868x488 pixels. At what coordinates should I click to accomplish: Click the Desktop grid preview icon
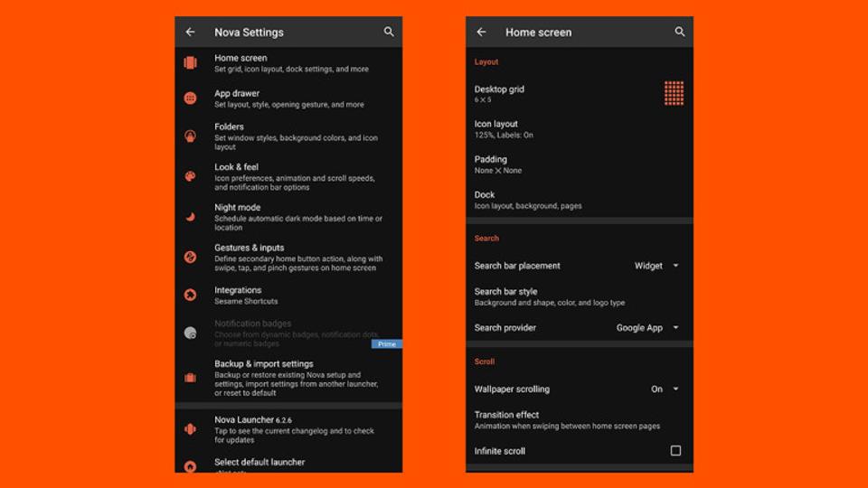(674, 93)
